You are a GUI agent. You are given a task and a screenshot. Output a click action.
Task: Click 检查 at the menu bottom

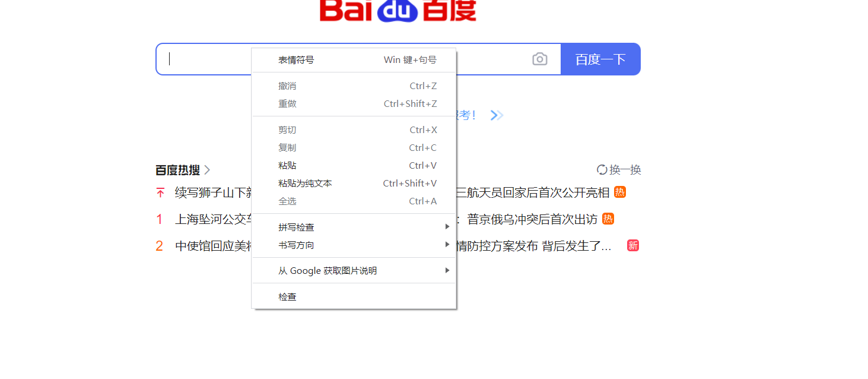(354, 296)
